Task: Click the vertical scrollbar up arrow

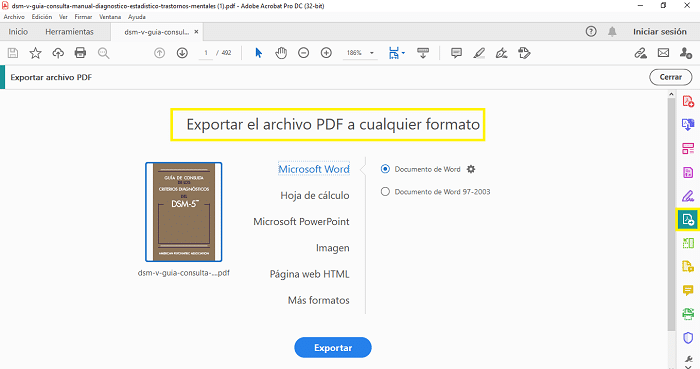Action: pyautogui.click(x=671, y=95)
